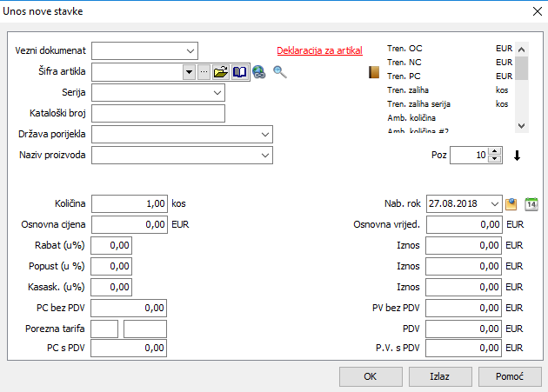Click the magnifying glass search icon
This screenshot has height=392, width=548.
coord(279,72)
